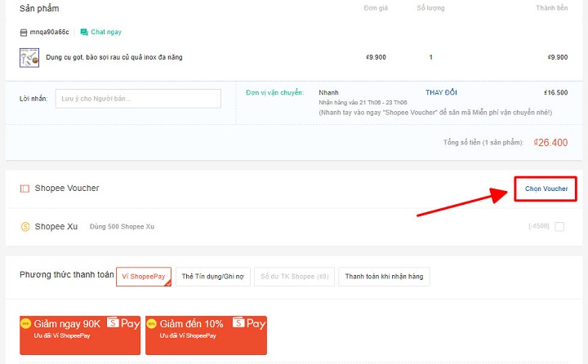This screenshot has height=364, width=588.
Task: Open the mnqa90a66c shop name
Action: (x=49, y=32)
